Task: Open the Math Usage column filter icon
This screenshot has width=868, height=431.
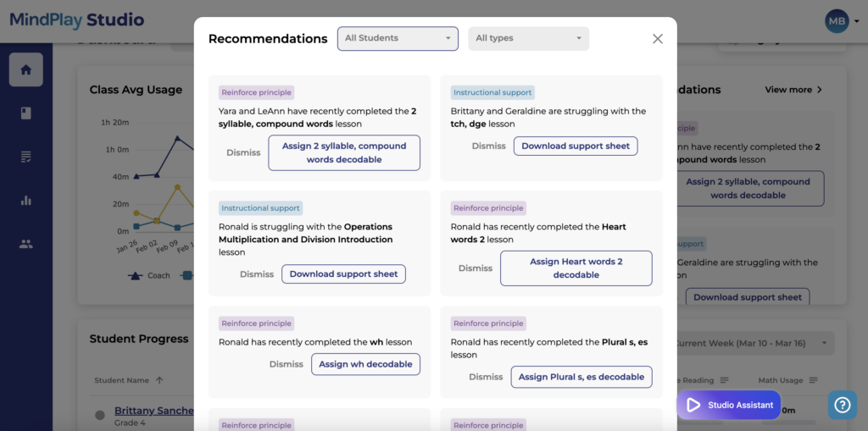Action: [813, 380]
